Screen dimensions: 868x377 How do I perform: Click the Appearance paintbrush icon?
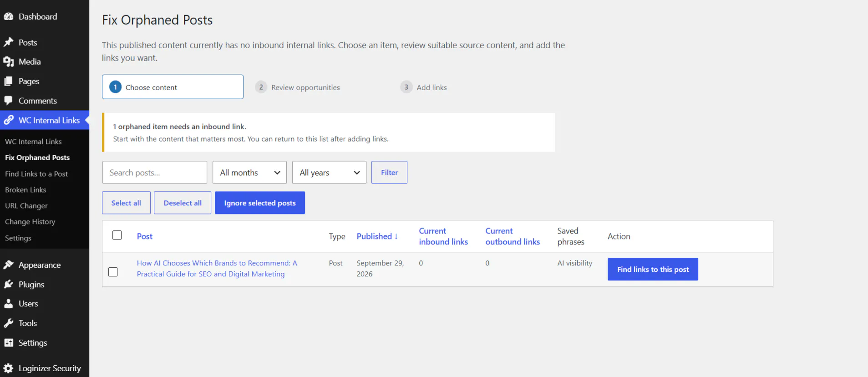point(9,265)
